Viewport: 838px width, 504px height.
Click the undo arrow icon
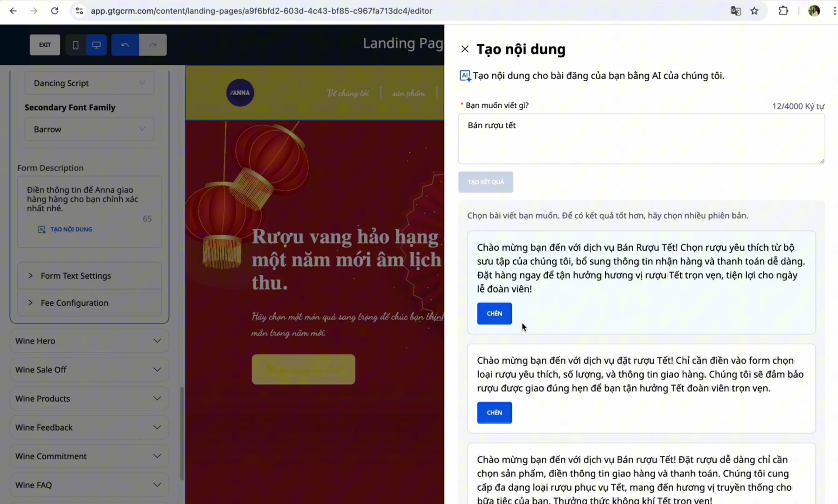point(125,45)
